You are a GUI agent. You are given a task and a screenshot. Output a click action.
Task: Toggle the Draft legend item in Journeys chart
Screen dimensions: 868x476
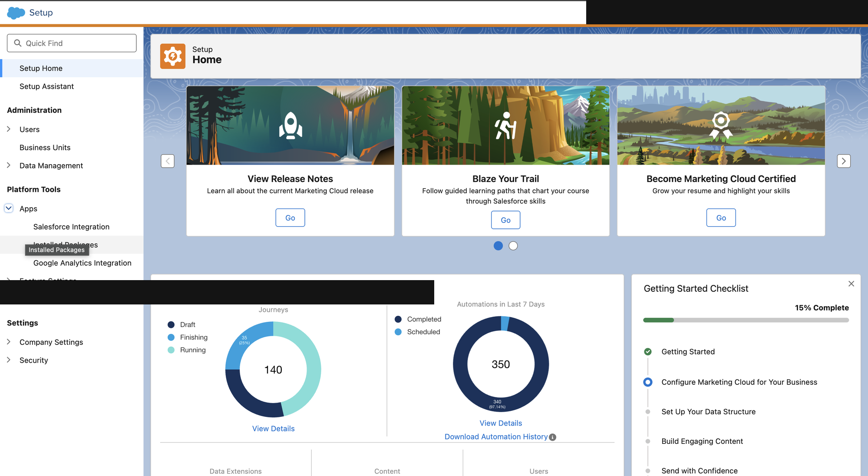point(182,325)
